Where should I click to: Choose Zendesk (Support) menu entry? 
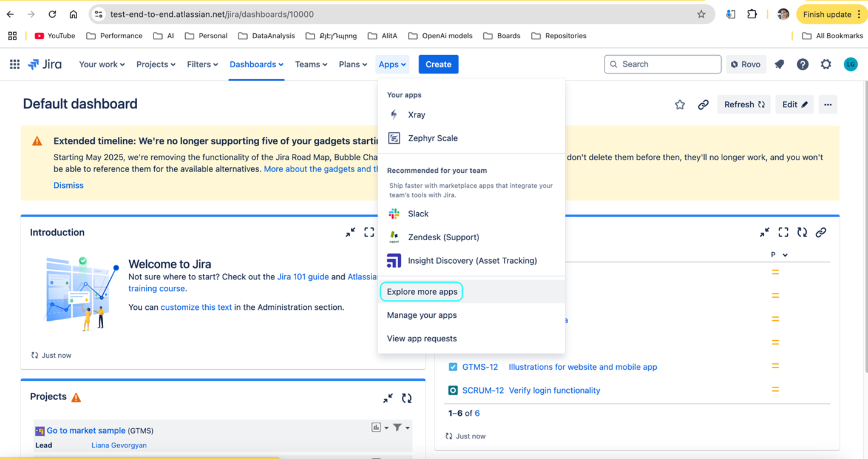tap(472, 237)
